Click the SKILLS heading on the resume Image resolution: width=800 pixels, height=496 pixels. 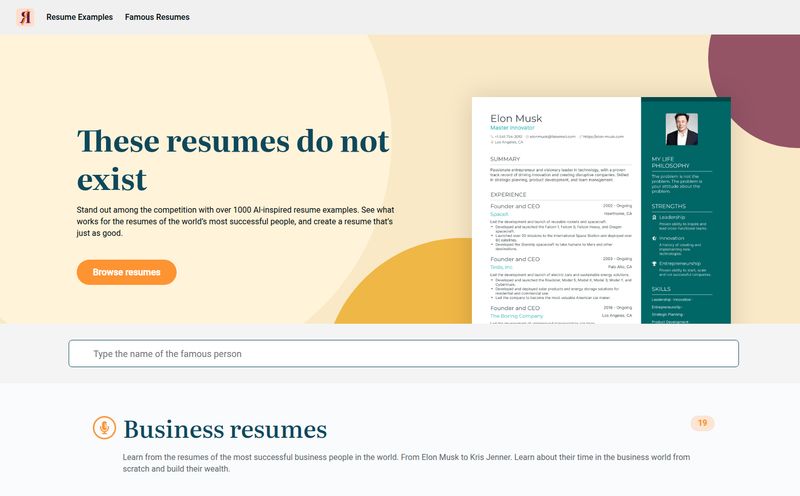(661, 289)
